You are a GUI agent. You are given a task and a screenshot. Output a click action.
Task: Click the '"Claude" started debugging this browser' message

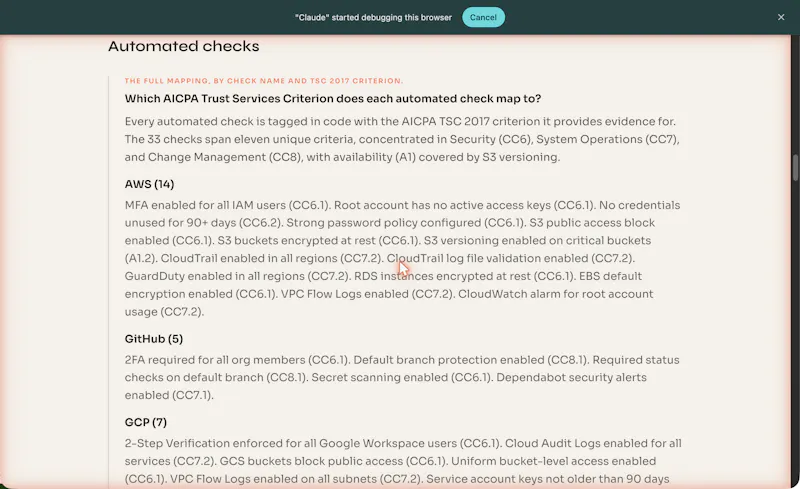pyautogui.click(x=373, y=17)
